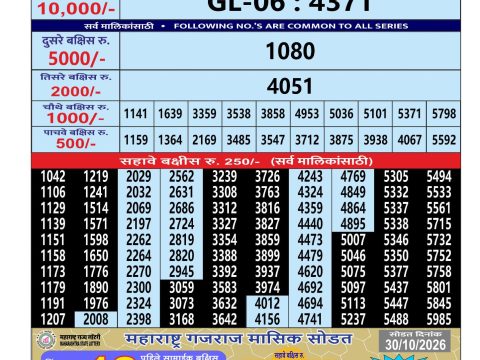480x360 pixels.
Task: Select fifth prize cell 3547
Action: click(x=273, y=140)
